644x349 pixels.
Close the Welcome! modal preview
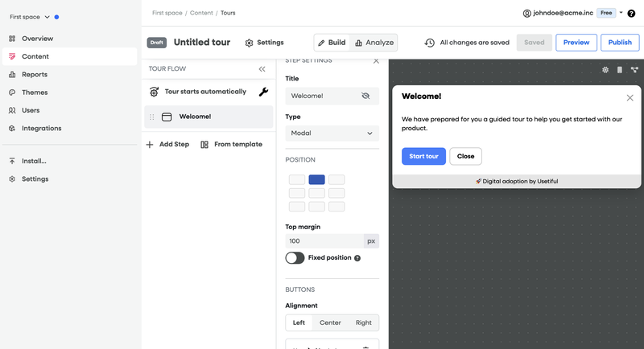(x=630, y=98)
